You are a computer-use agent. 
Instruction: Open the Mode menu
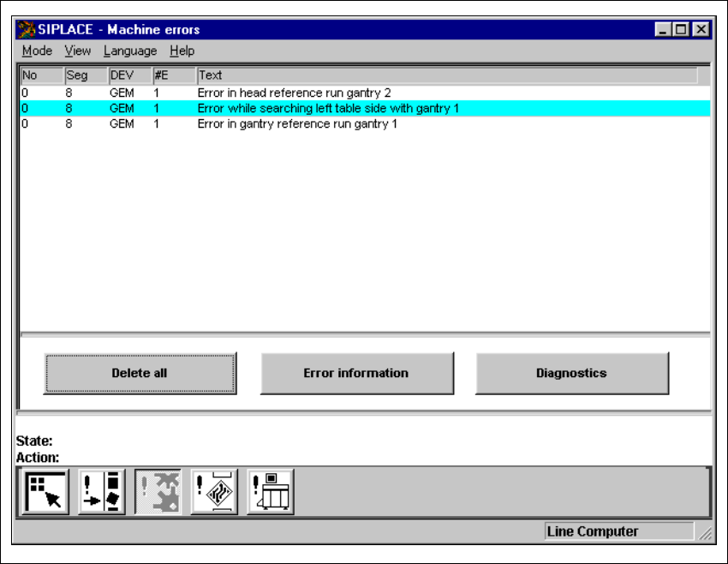click(37, 51)
